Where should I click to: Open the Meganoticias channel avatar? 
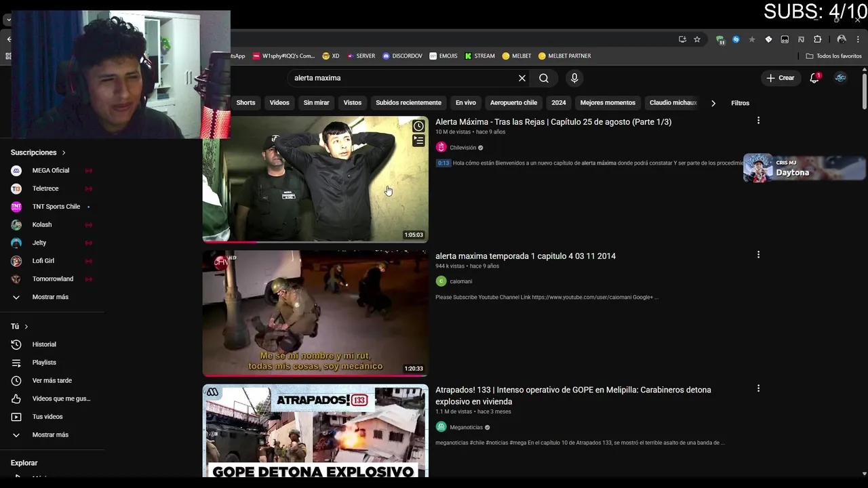coord(441,427)
